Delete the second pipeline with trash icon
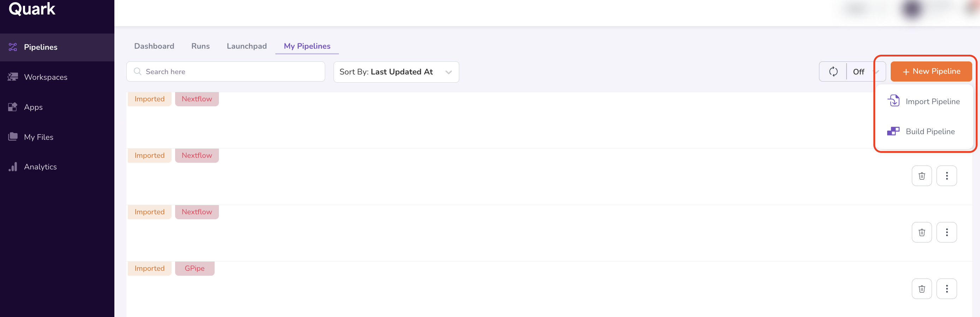 [x=921, y=176]
